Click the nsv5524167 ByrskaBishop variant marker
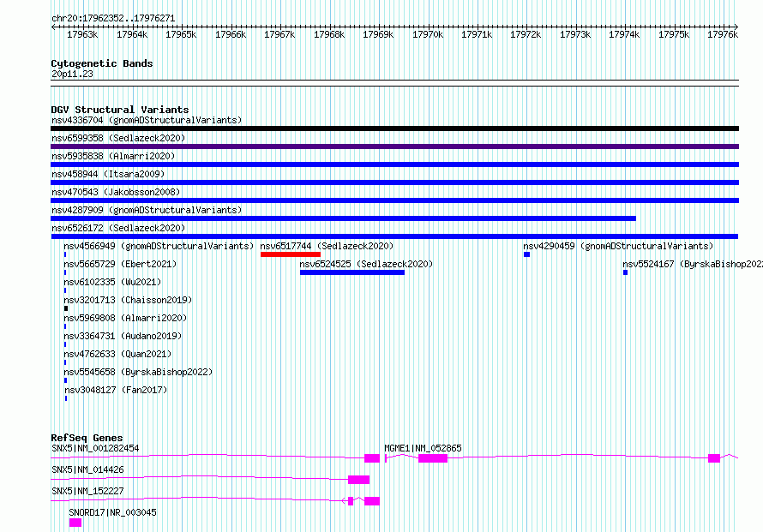 click(625, 272)
